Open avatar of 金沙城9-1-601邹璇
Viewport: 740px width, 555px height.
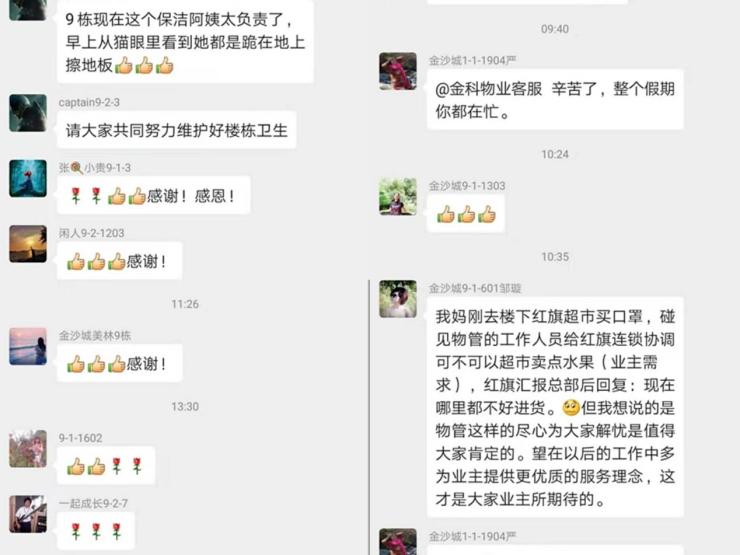pyautogui.click(x=398, y=299)
